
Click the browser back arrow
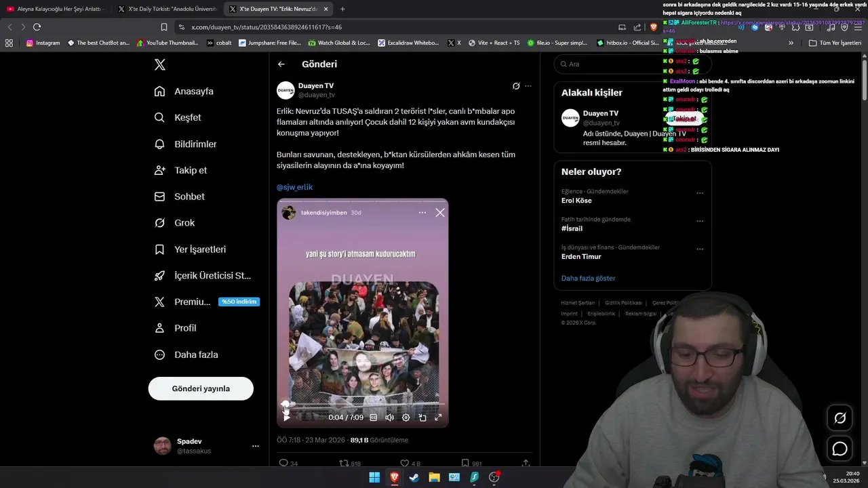pyautogui.click(x=9, y=27)
